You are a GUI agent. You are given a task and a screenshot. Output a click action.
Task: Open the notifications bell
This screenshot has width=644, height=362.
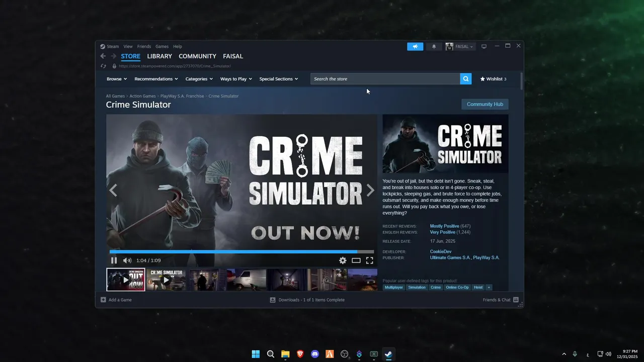[434, 46]
